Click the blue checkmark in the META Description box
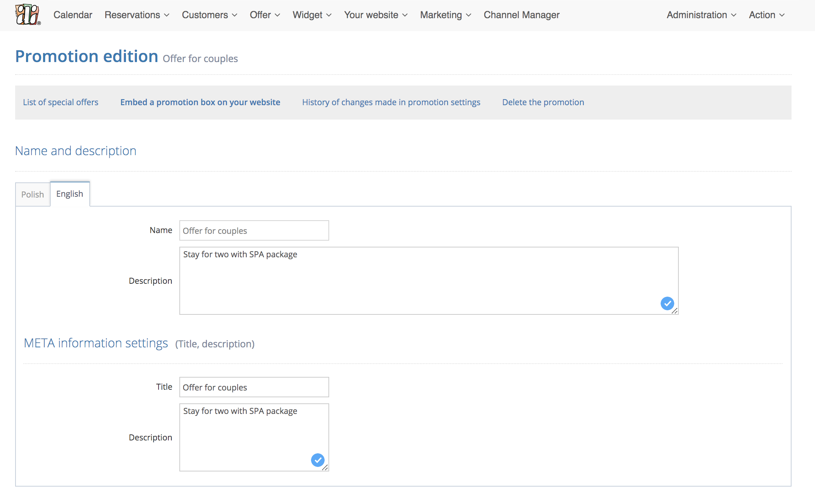 [317, 460]
